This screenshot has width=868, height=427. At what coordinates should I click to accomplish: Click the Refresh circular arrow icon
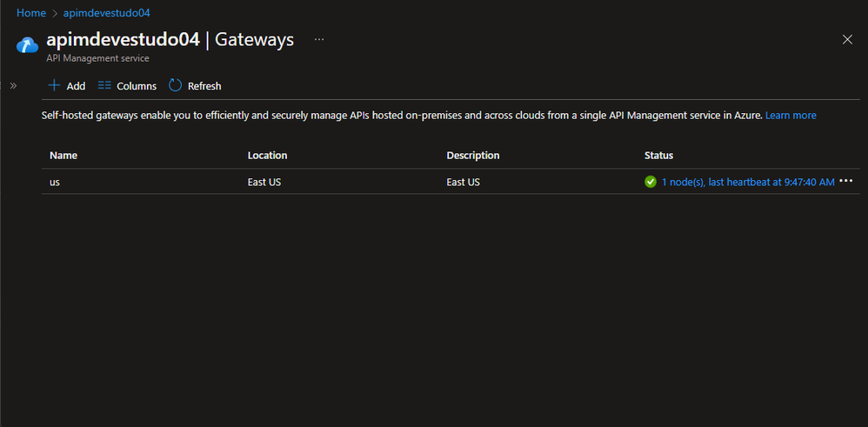(x=175, y=85)
